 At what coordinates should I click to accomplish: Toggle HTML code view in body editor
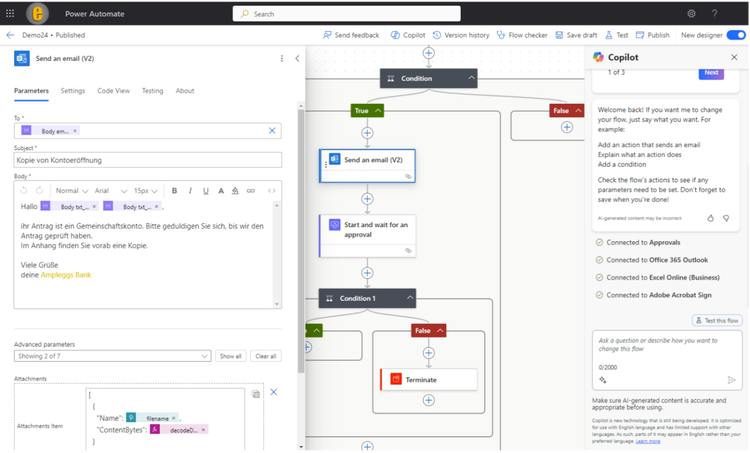pos(272,190)
